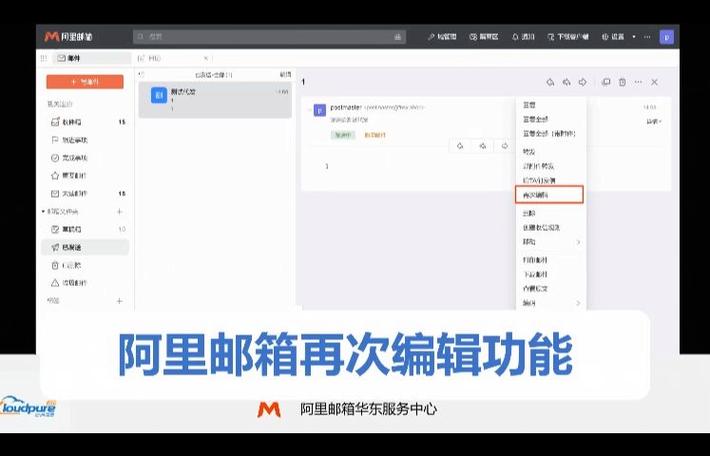The height and width of the screenshot is (456, 710).
Task: Close the second open tab with its x
Action: coord(206,58)
